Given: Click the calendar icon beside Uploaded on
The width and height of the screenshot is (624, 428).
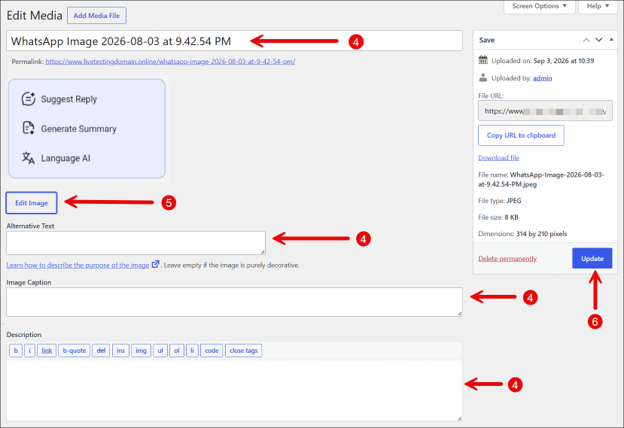Looking at the screenshot, I should [x=483, y=60].
